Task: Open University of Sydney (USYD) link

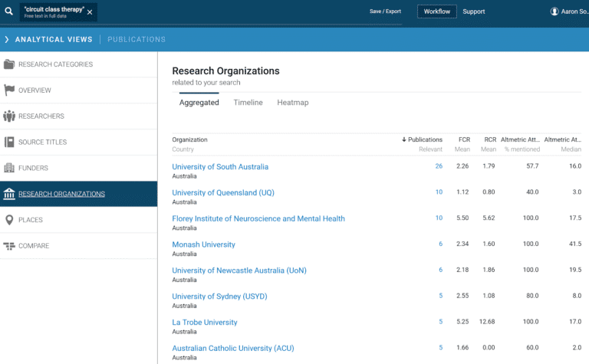Action: (219, 296)
